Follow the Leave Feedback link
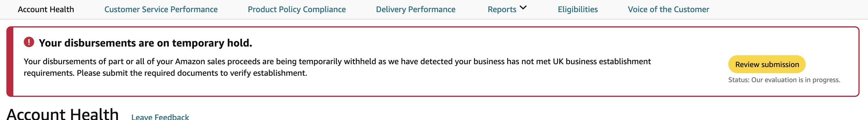This screenshot has height=120, width=868. (160, 117)
